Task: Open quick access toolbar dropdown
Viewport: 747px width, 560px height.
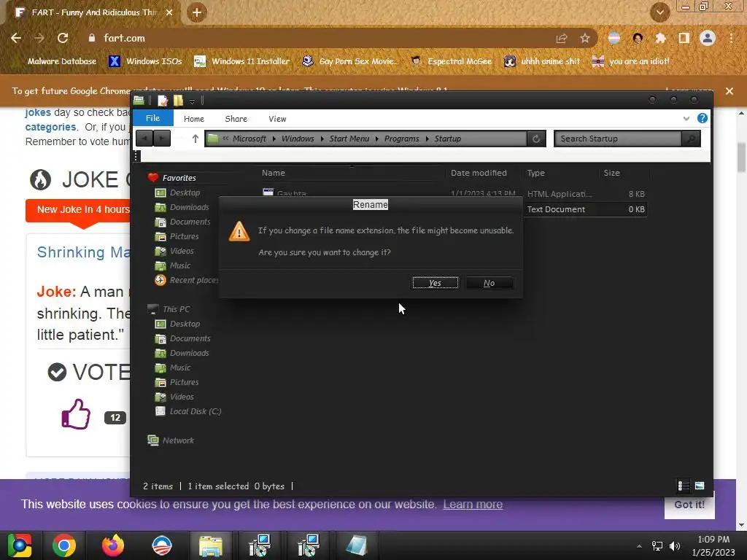Action: [192, 101]
